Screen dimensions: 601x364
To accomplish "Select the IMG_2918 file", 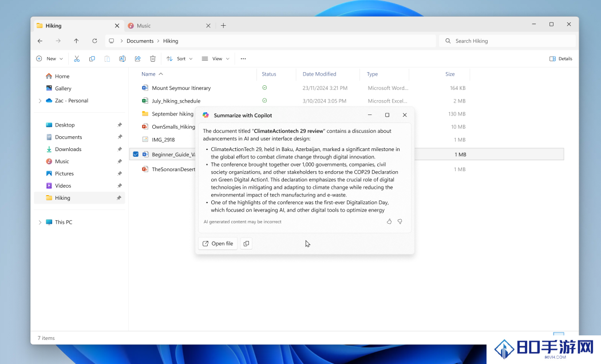I will (163, 140).
